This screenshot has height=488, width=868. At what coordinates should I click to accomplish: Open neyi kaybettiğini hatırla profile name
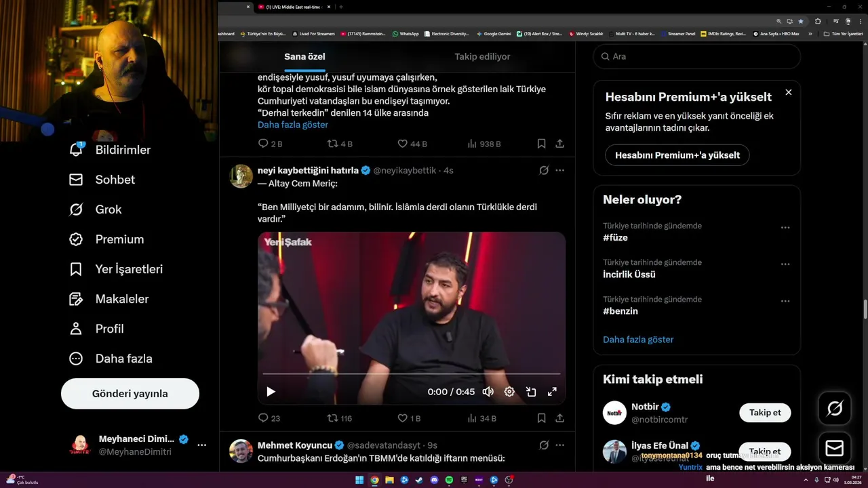(x=308, y=170)
